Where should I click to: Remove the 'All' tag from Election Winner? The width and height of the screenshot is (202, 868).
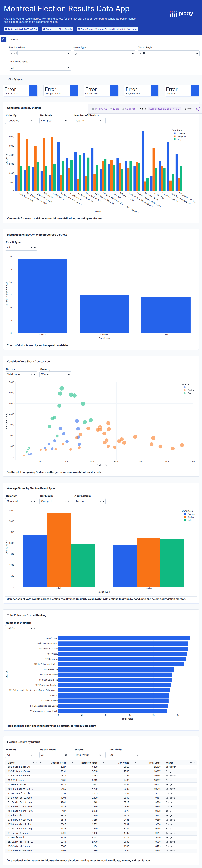(x=12, y=53)
